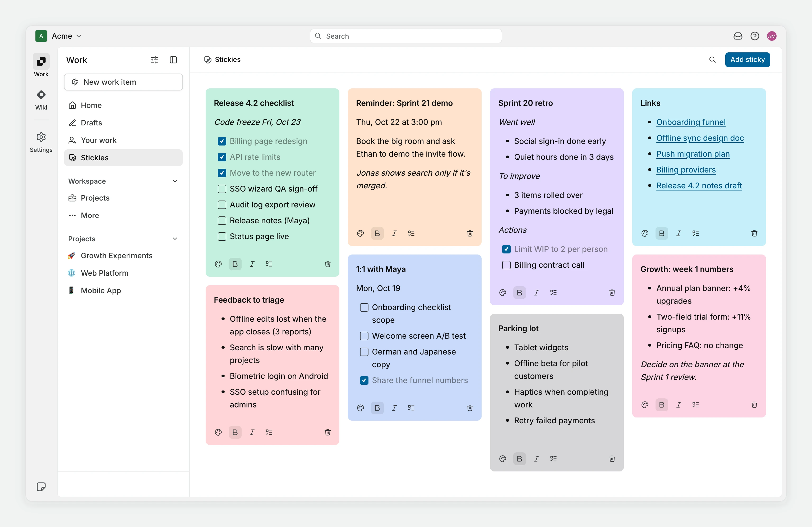Open the Growth Experiments project

click(123, 256)
